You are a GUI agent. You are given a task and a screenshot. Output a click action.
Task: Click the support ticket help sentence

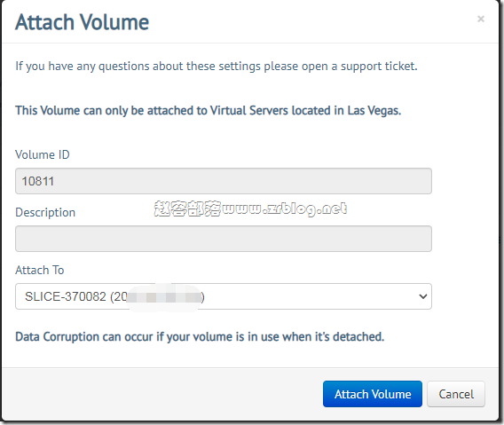217,67
